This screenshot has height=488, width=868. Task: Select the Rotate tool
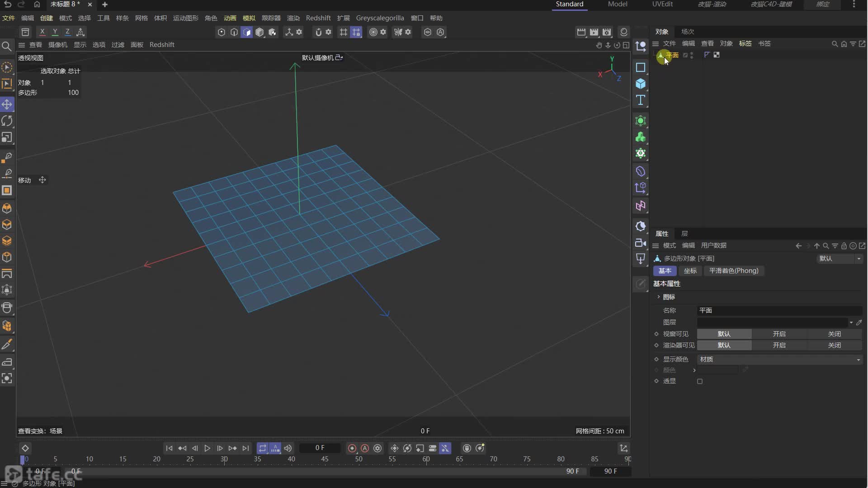(7, 121)
